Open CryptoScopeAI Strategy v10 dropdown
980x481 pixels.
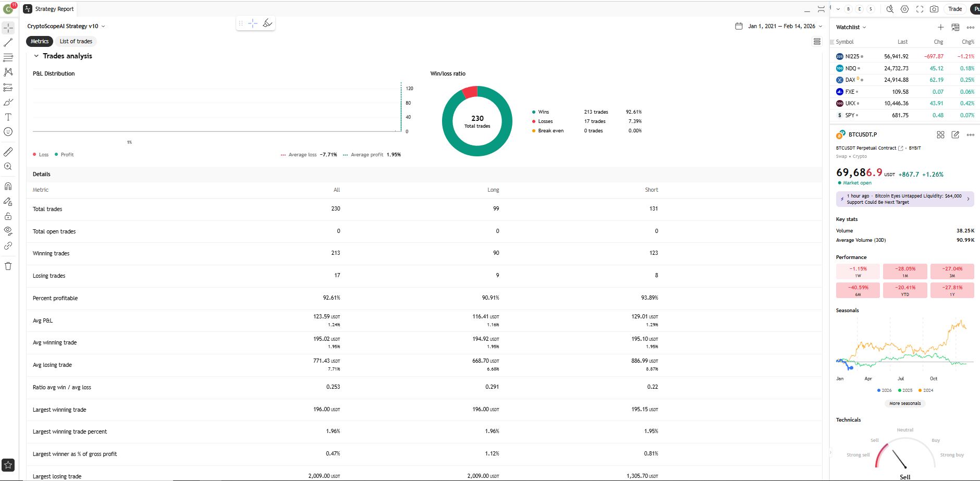(x=66, y=26)
